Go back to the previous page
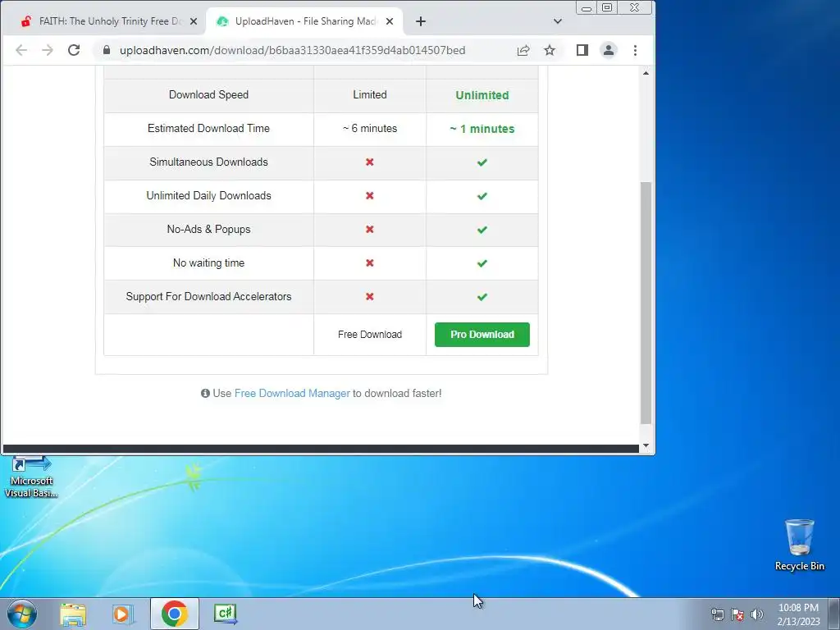 (x=21, y=50)
